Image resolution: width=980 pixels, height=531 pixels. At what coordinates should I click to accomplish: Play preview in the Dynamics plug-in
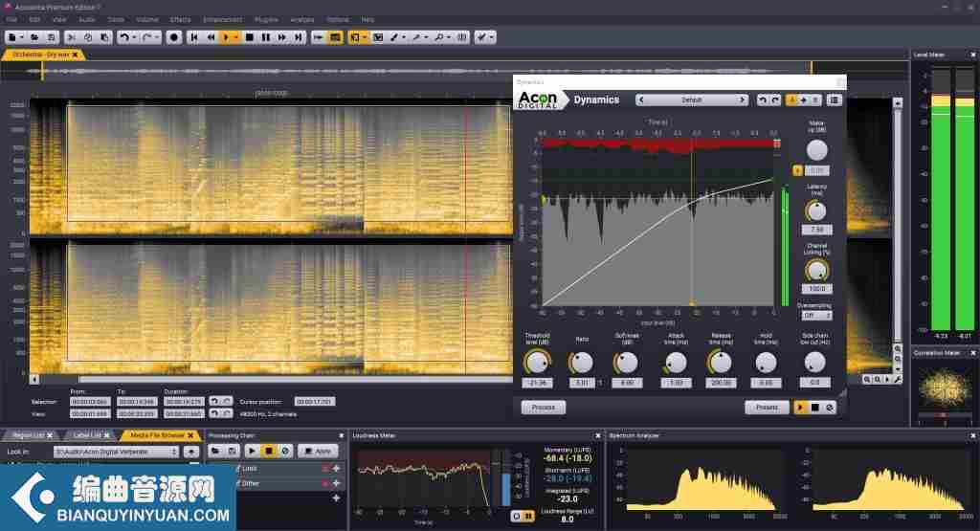[801, 408]
